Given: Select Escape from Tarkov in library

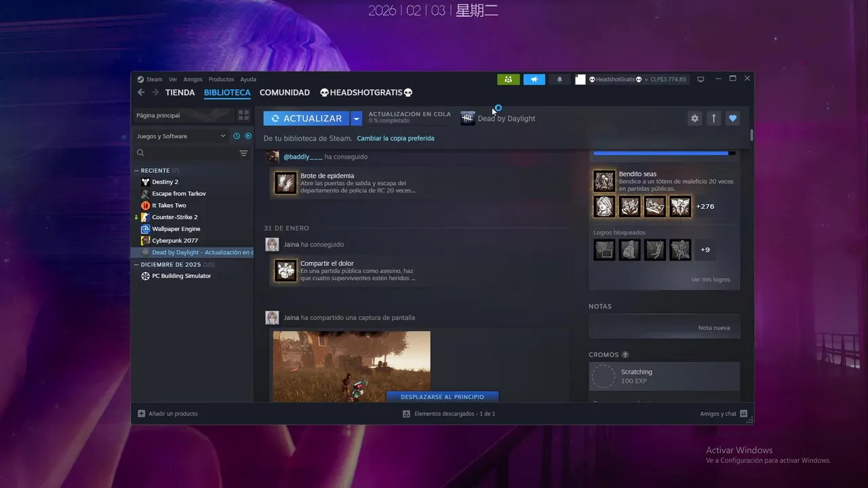Looking at the screenshot, I should [x=193, y=193].
